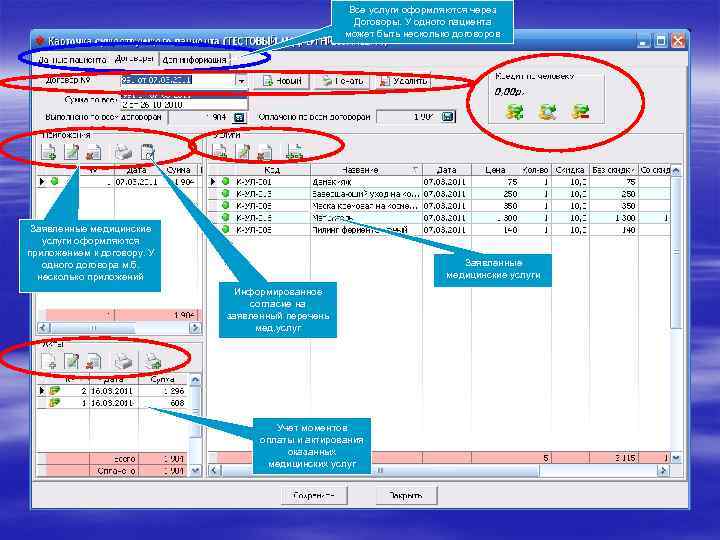Click the red icon in the window title bar
The width and height of the screenshot is (720, 540).
tap(40, 41)
